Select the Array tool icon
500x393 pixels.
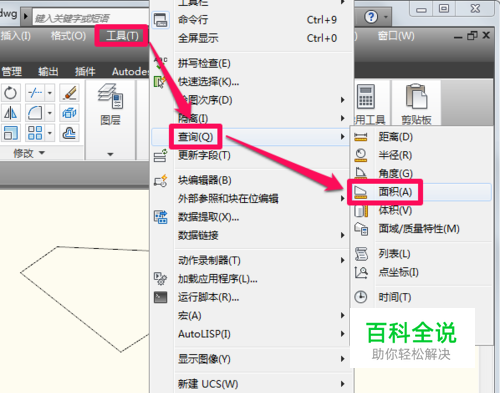click(35, 133)
